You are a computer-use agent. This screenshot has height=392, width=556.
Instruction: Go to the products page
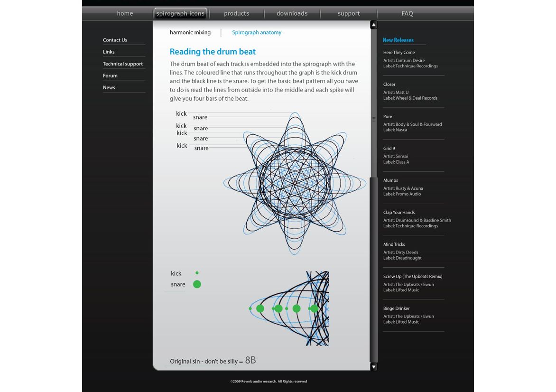click(x=236, y=13)
